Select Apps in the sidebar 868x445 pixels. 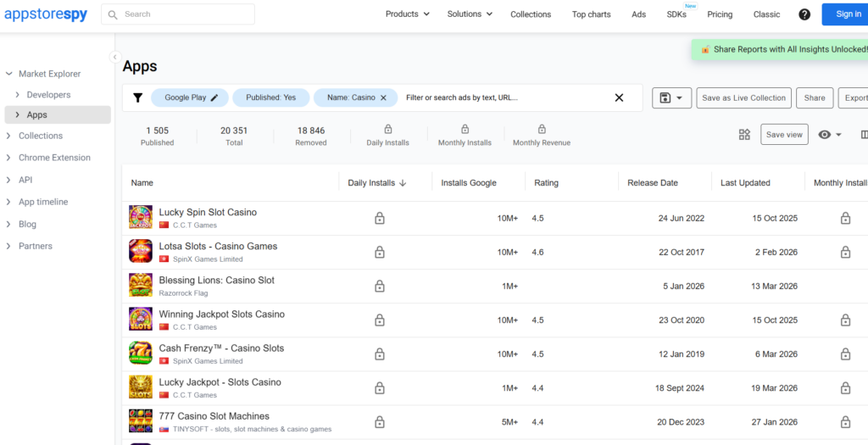[x=58, y=115]
